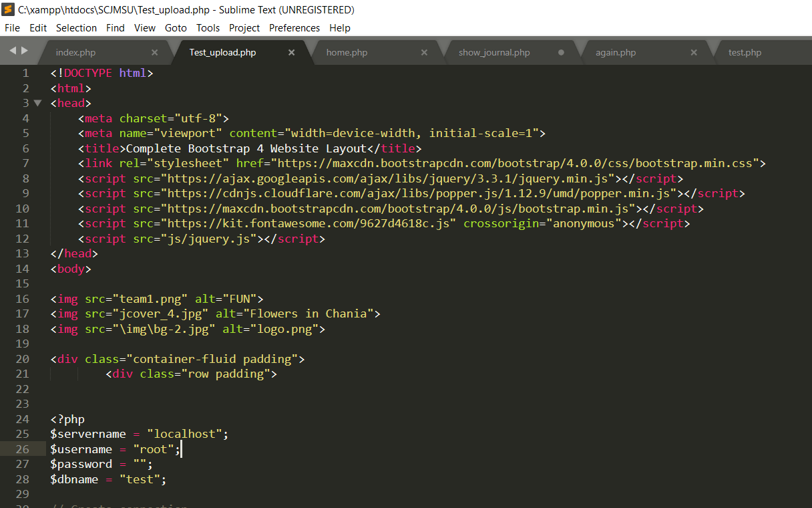Click the "anonymous" crossorigin value
Viewport: 812px width, 508px height.
pyautogui.click(x=584, y=224)
